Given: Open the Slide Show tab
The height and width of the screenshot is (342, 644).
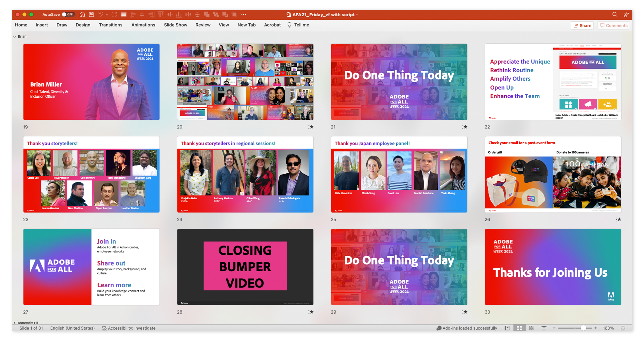Looking at the screenshot, I should (175, 25).
